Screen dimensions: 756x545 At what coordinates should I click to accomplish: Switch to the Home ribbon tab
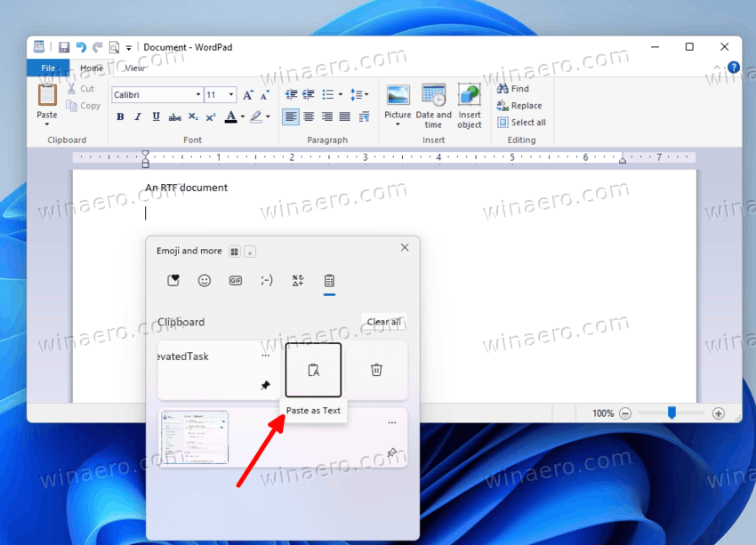point(92,68)
